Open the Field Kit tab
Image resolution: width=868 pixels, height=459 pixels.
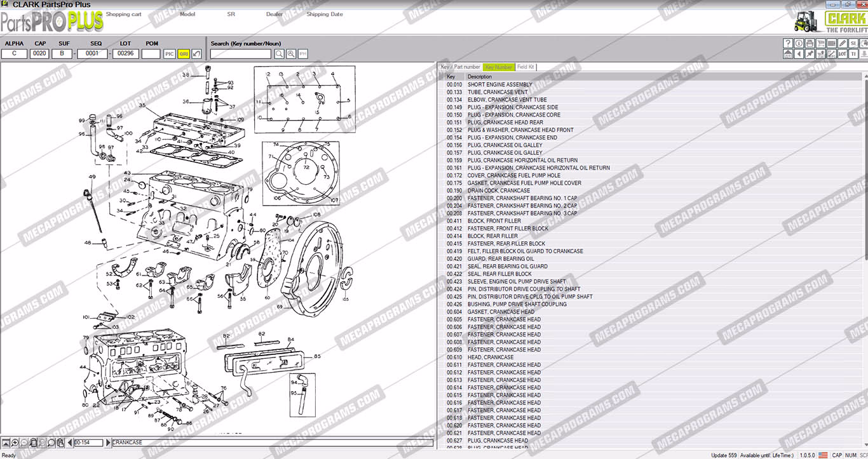[x=526, y=67]
